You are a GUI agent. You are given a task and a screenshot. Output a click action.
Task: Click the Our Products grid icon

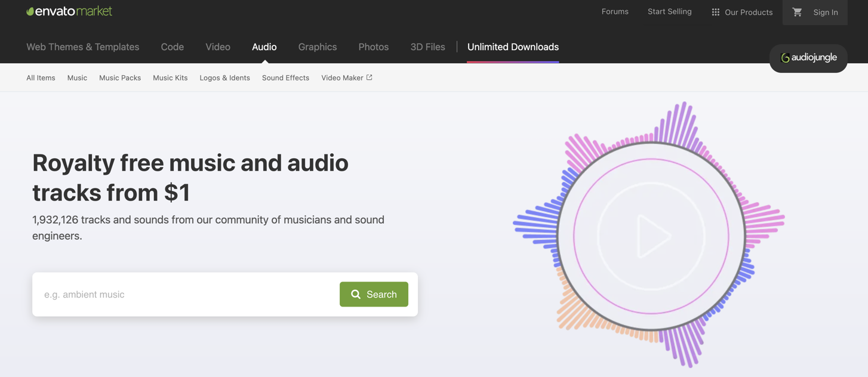pyautogui.click(x=715, y=12)
